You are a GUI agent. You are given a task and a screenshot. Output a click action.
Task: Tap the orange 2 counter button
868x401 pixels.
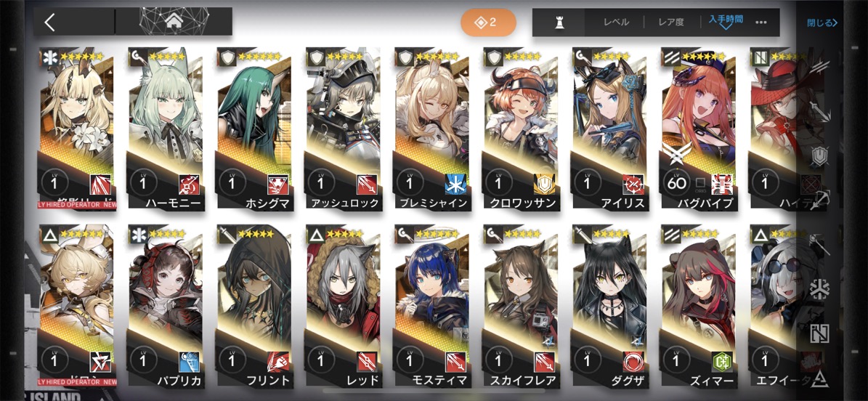coord(488,23)
